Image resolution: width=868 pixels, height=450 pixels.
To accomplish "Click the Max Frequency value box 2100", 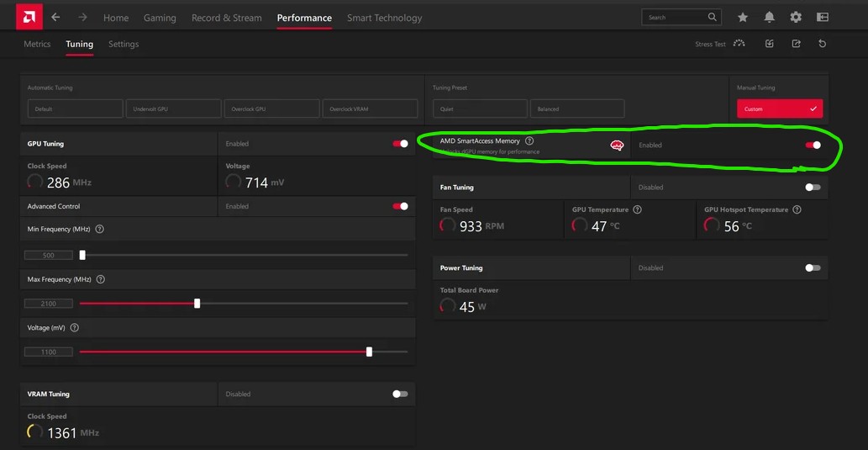I will click(x=49, y=303).
